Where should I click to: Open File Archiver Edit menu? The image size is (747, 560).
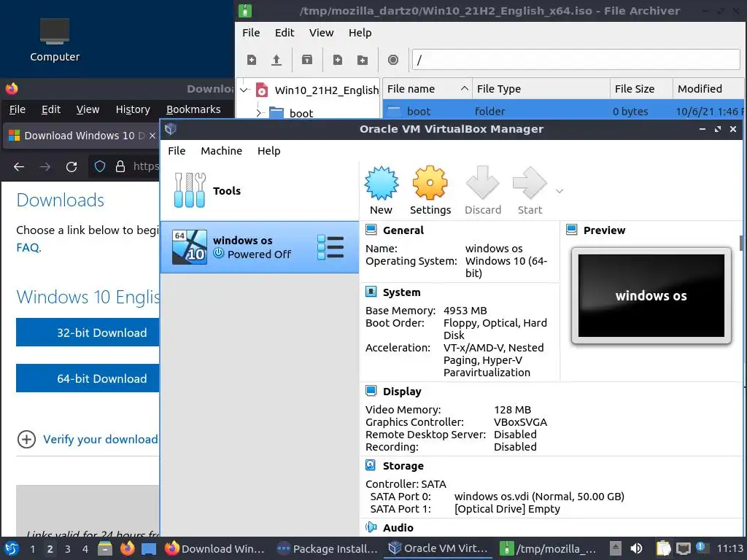pos(285,33)
